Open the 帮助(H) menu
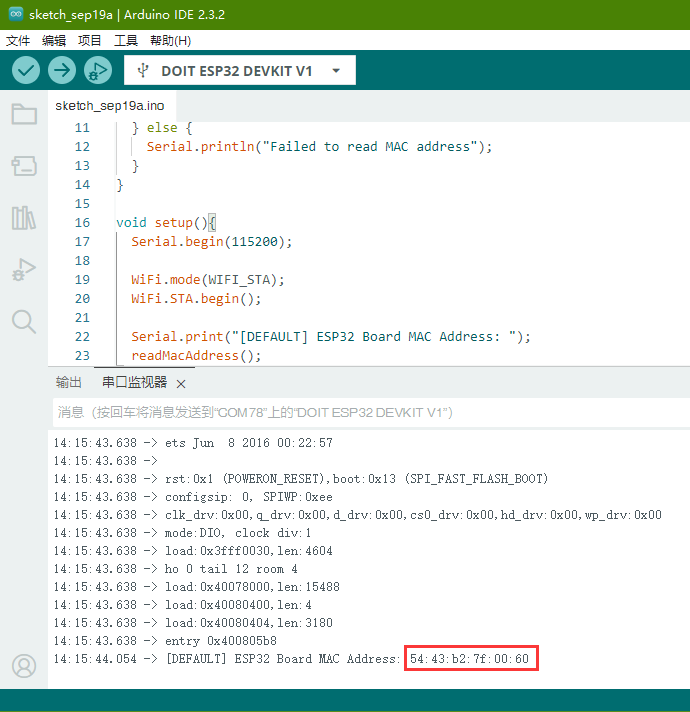 pyautogui.click(x=170, y=40)
